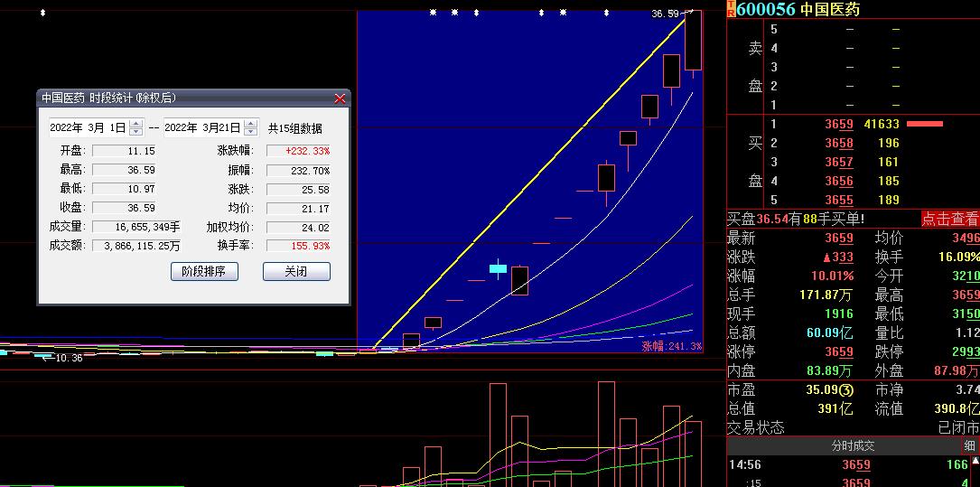Close the 时段统计 dialog with red X
Image resolution: width=980 pixels, height=487 pixels.
click(x=340, y=98)
